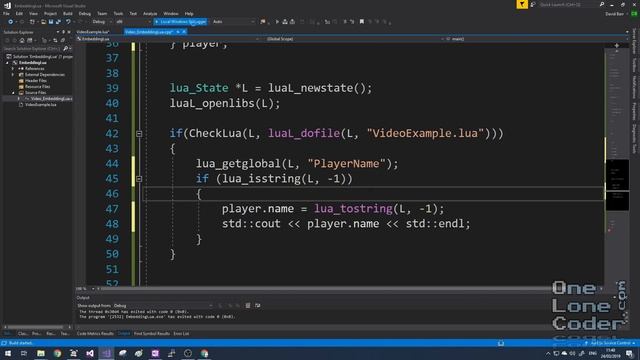Collapse code block at line 42
The height and width of the screenshot is (360, 640).
(139, 133)
